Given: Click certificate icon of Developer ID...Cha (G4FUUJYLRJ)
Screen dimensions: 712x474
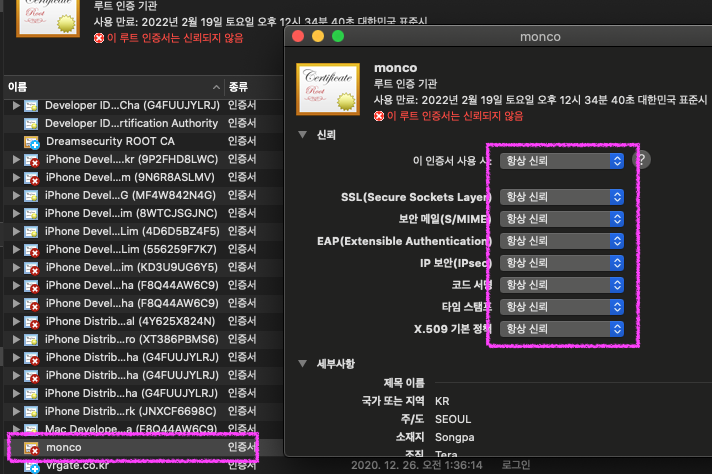Looking at the screenshot, I should click(x=31, y=105).
